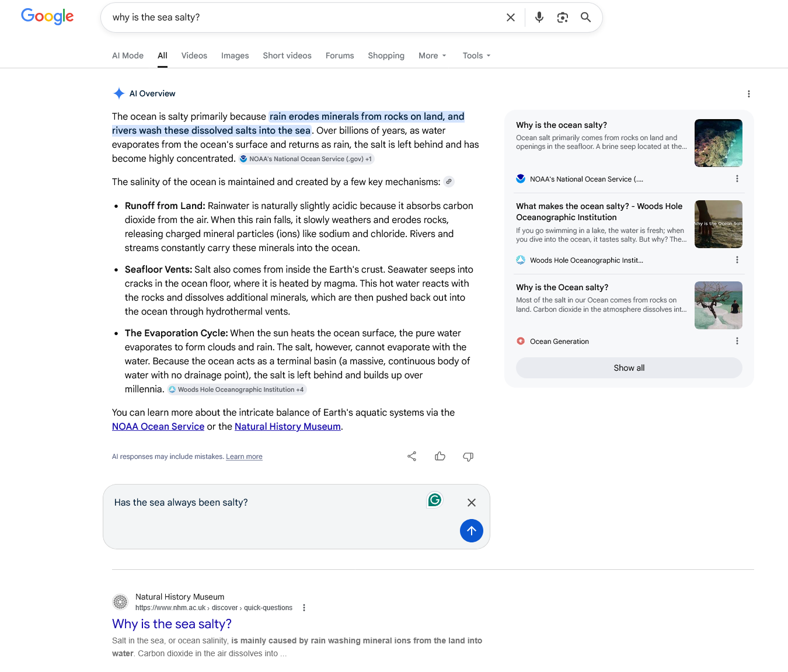Share the AI Overview response

click(412, 457)
